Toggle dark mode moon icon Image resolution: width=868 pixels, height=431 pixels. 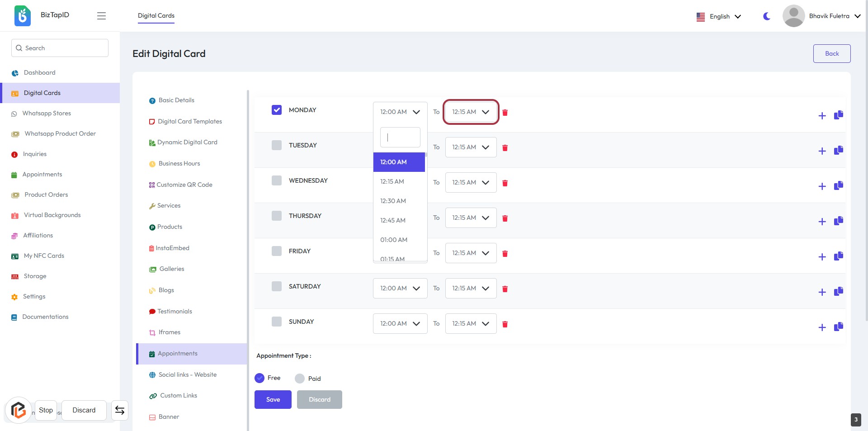[x=766, y=16]
